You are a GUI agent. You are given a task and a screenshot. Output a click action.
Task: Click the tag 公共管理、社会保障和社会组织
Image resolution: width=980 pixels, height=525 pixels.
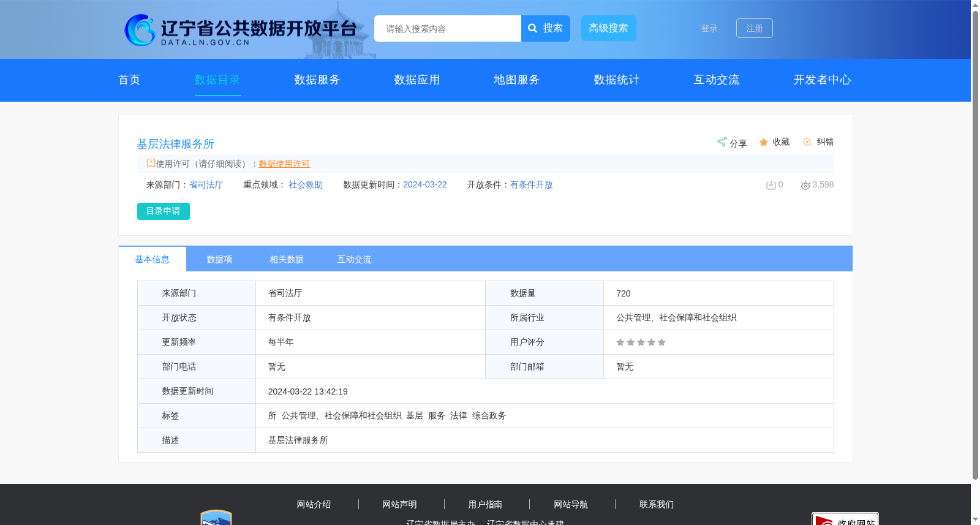click(341, 415)
